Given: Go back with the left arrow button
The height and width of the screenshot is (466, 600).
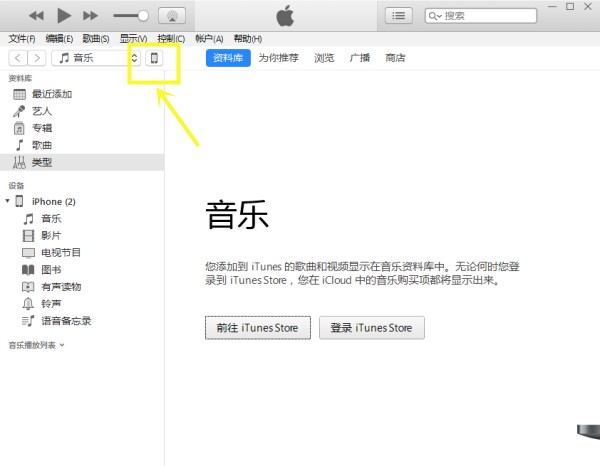Looking at the screenshot, I should [x=18, y=58].
